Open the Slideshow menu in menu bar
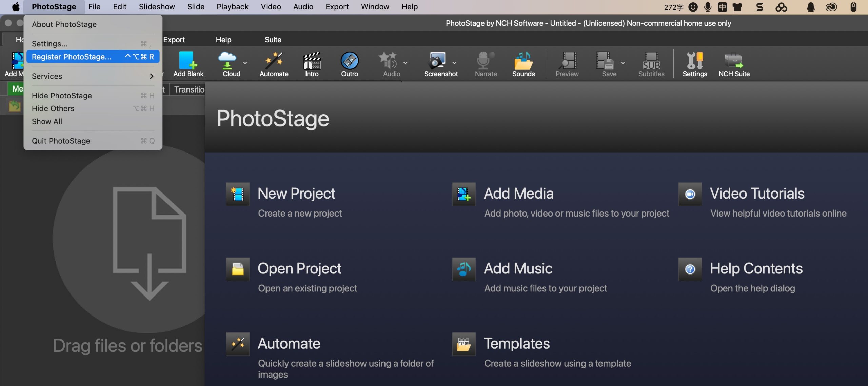Viewport: 868px width, 386px height. tap(157, 7)
